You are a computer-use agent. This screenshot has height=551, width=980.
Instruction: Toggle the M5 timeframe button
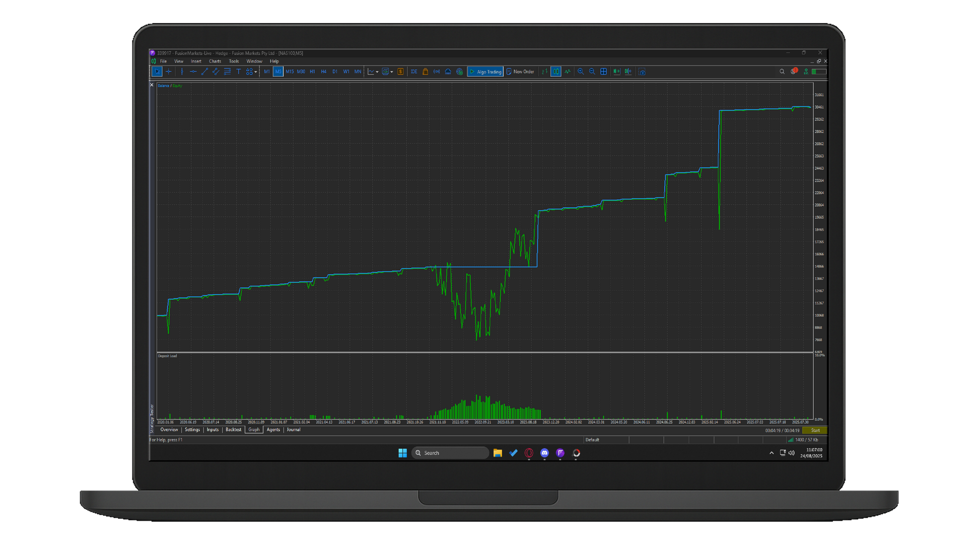[x=278, y=71]
